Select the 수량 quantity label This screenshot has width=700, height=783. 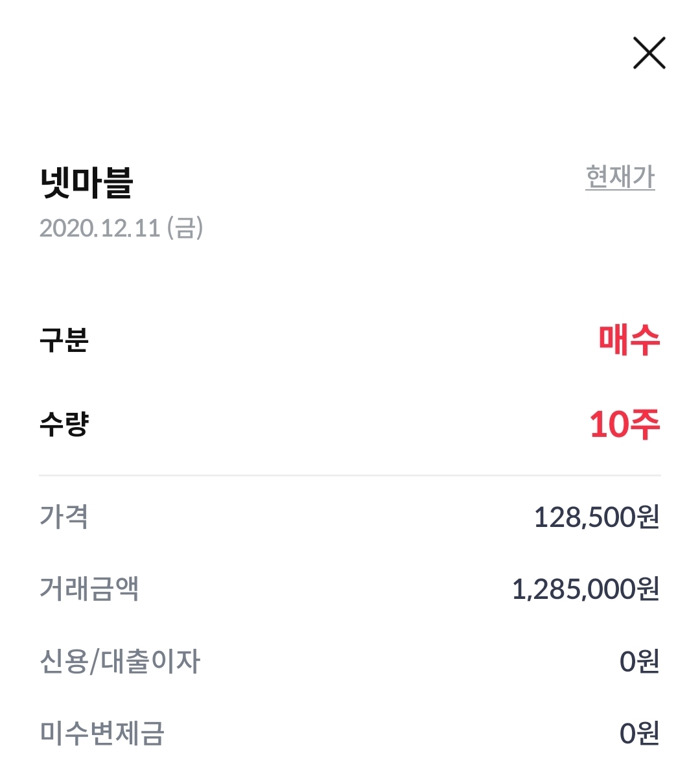pos(64,425)
